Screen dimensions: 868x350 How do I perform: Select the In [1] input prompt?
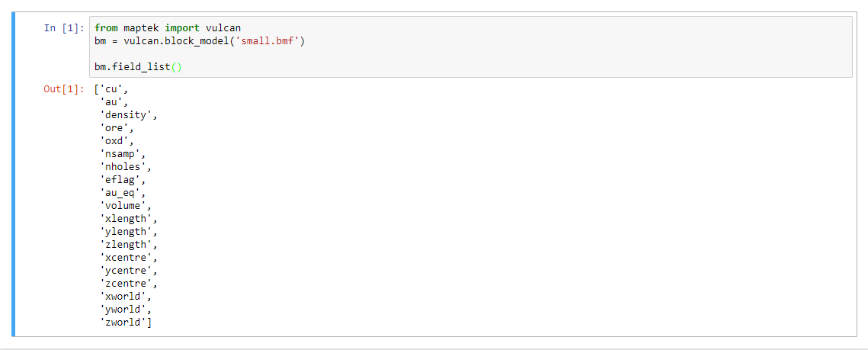point(64,27)
